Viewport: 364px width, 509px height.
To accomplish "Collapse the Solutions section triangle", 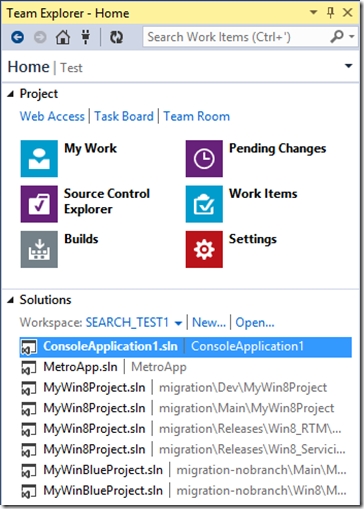I will point(11,300).
